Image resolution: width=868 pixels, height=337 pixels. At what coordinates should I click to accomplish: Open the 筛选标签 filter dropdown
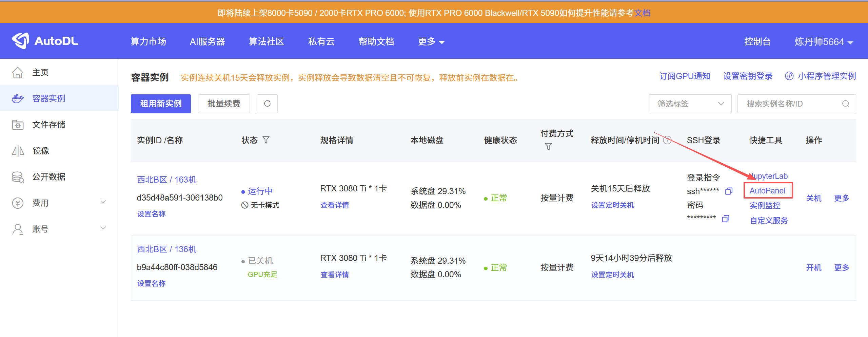tap(690, 104)
